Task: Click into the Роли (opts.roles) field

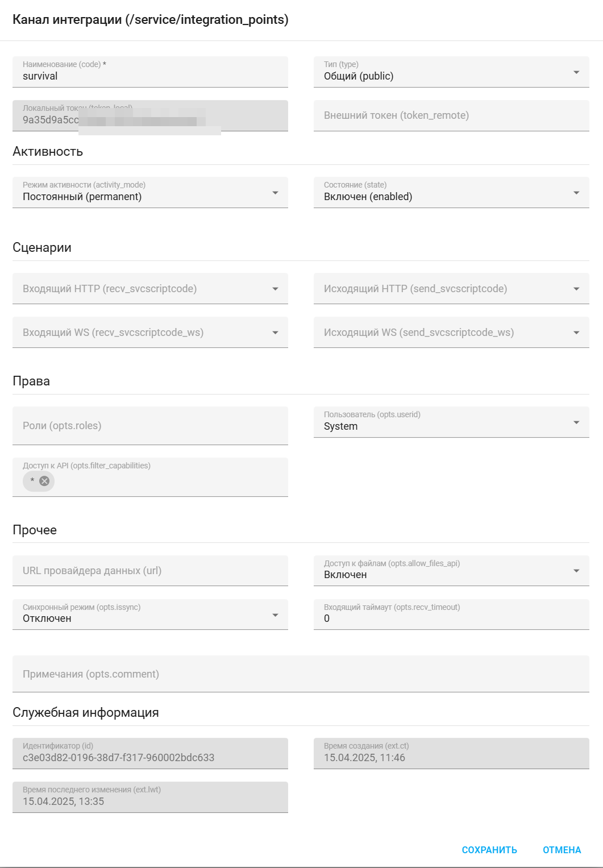Action: coord(150,426)
